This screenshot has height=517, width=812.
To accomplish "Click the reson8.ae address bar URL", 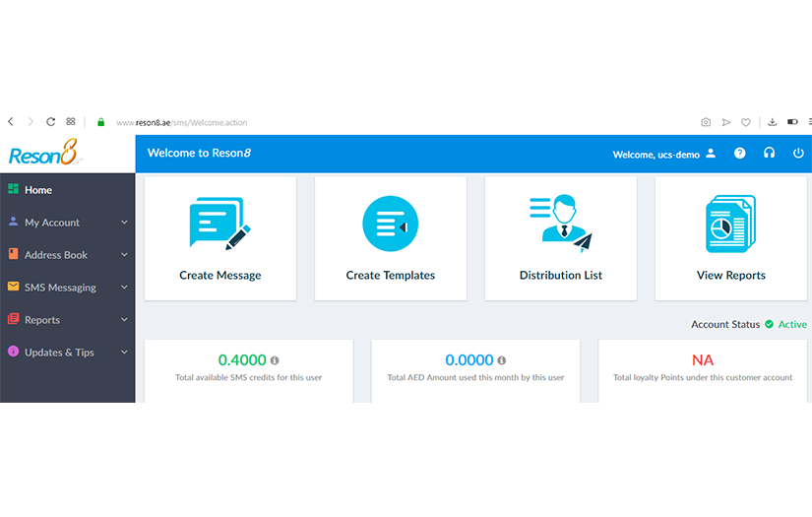I will [182, 123].
